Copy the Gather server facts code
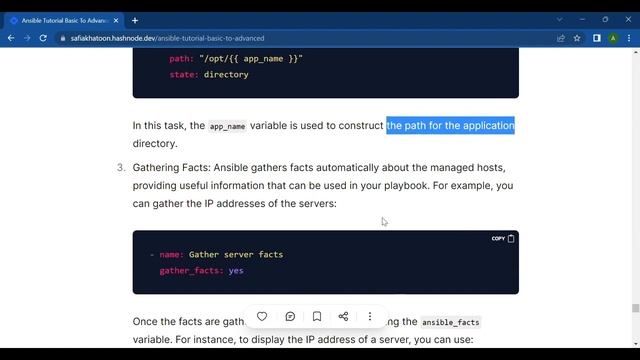Image resolution: width=640 pixels, height=360 pixels. [x=503, y=239]
